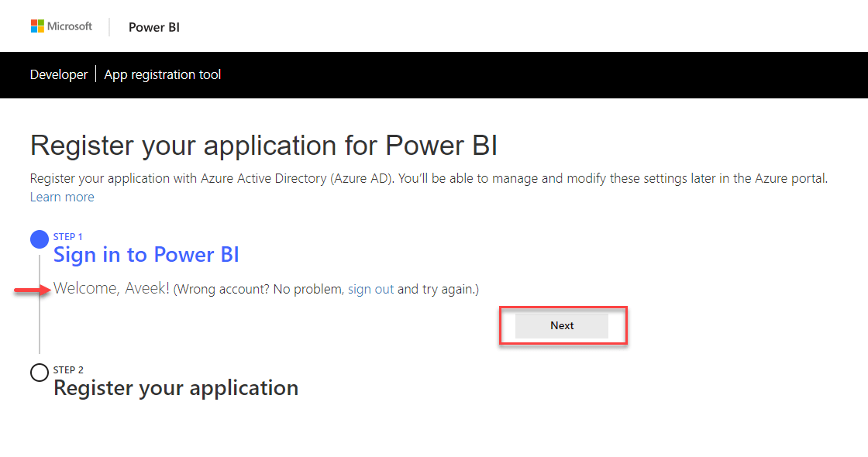Image resolution: width=868 pixels, height=457 pixels.
Task: Open the Learn more link
Action: (x=62, y=197)
